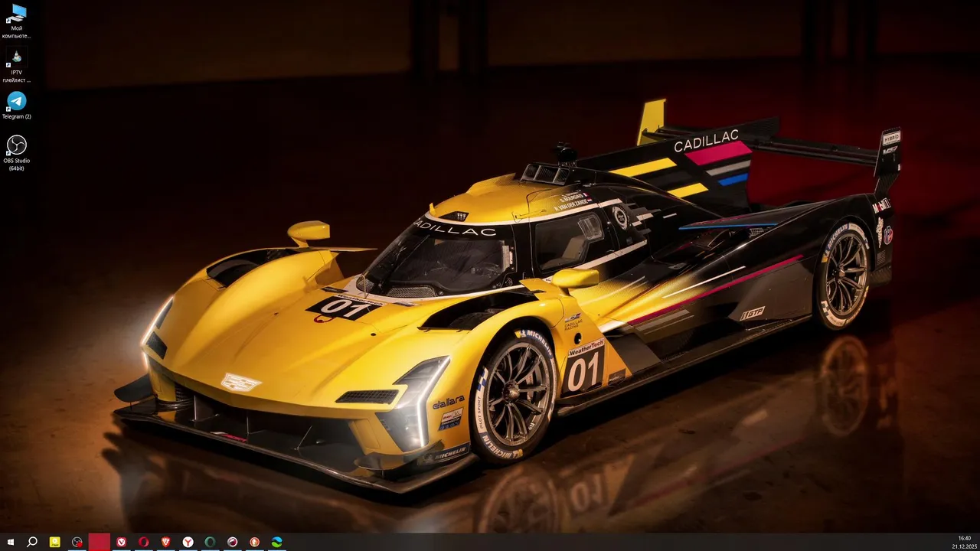Click the red highlighted taskbar button
The height and width of the screenshot is (551, 980).
point(100,542)
